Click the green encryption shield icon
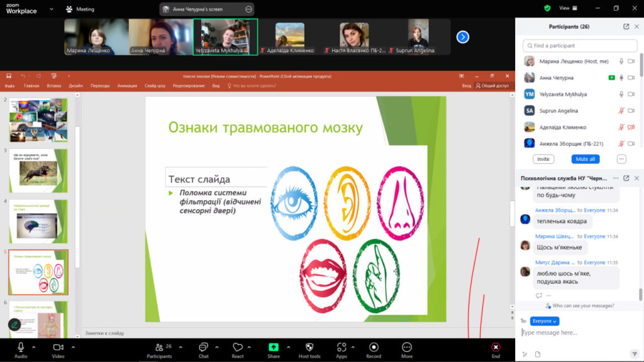This screenshot has height=362, width=644. click(x=548, y=8)
